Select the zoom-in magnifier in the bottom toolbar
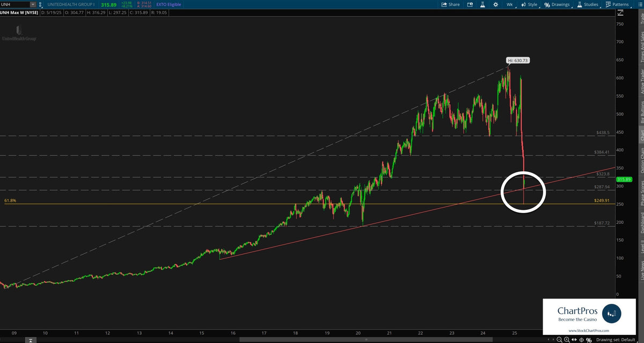The height and width of the screenshot is (343, 644). pos(567,339)
